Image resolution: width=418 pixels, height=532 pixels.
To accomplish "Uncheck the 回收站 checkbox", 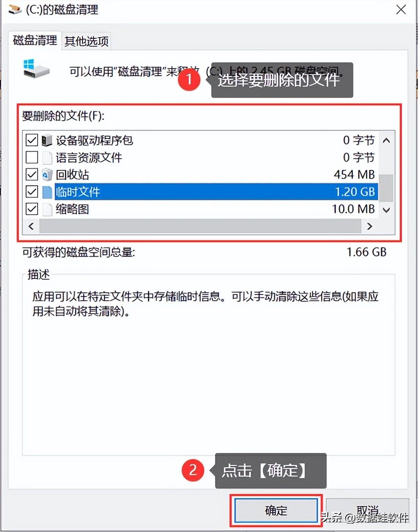I will 32,174.
